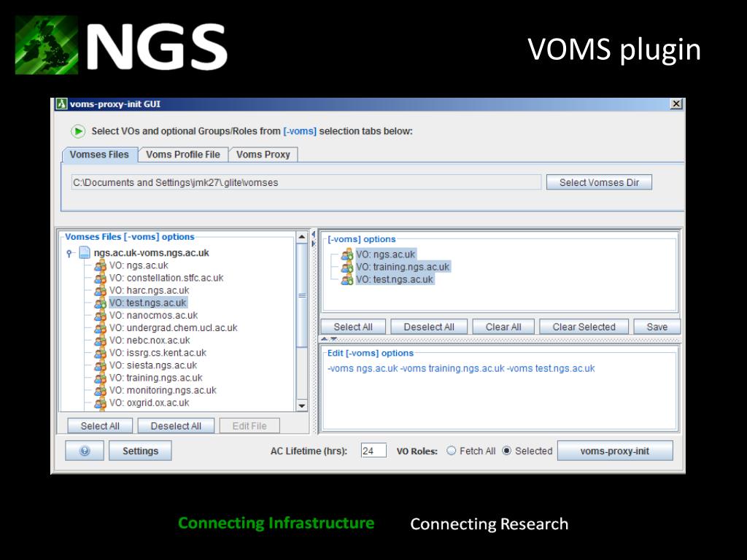The height and width of the screenshot is (560, 747).
Task: Click the Clear Selected button
Action: [584, 327]
